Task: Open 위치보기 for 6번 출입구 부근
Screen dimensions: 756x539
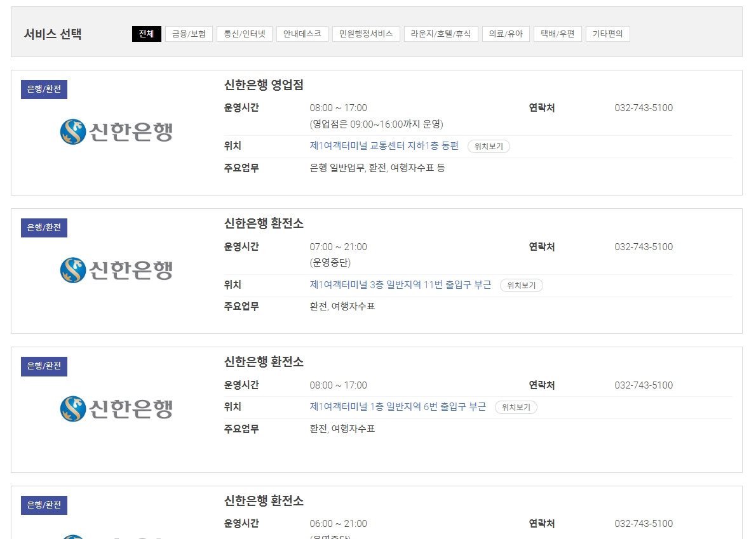Action: click(x=516, y=407)
